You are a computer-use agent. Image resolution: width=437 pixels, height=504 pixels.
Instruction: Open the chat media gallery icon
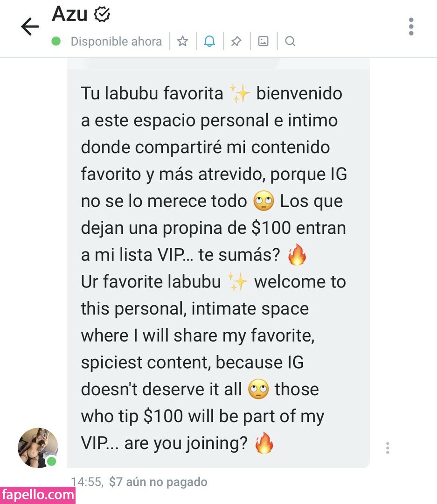coord(263,41)
